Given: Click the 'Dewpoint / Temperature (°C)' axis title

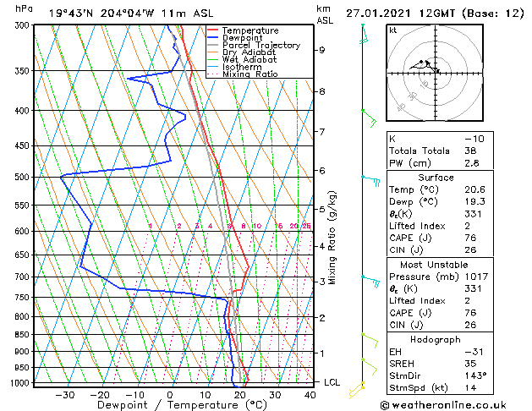Looking at the screenshot, I should [x=182, y=405].
